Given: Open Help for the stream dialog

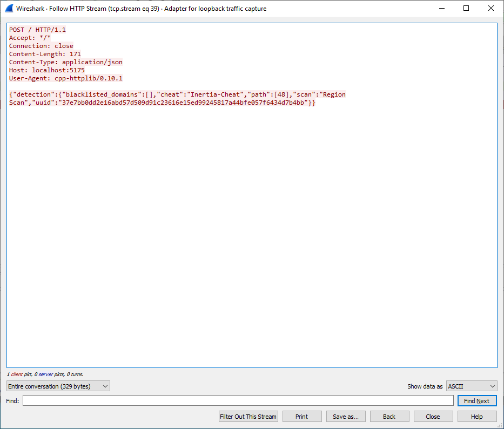Looking at the screenshot, I should click(477, 417).
